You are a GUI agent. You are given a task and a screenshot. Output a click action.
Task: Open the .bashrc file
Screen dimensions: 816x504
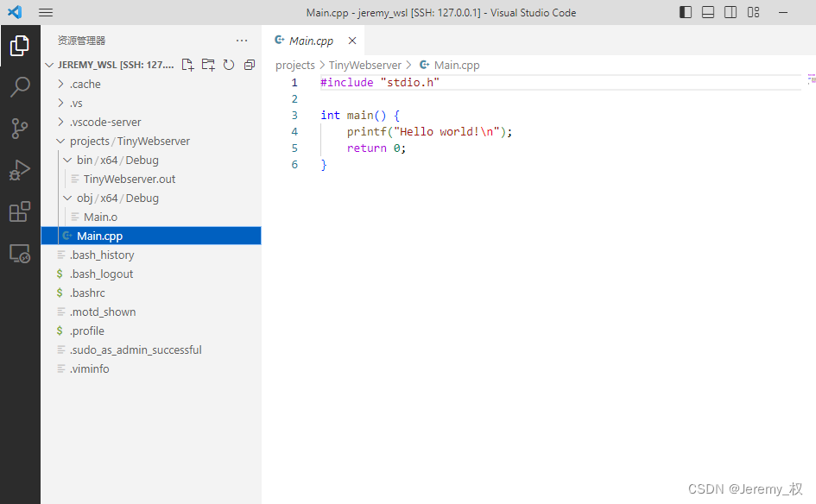point(151,293)
